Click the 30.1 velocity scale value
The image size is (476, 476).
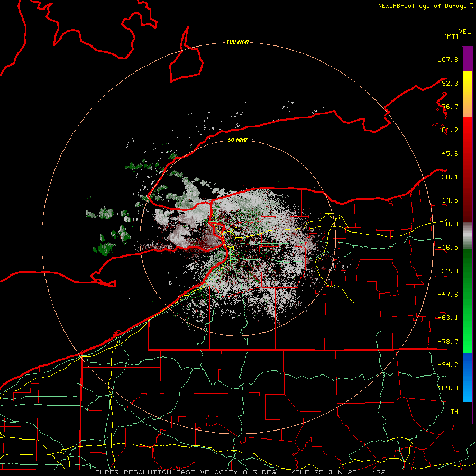coord(450,177)
